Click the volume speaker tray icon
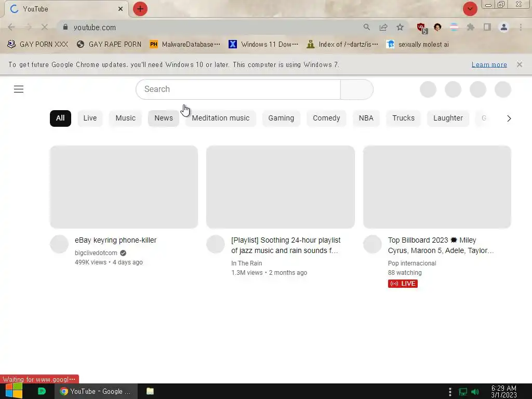Image resolution: width=532 pixels, height=399 pixels. point(475,392)
